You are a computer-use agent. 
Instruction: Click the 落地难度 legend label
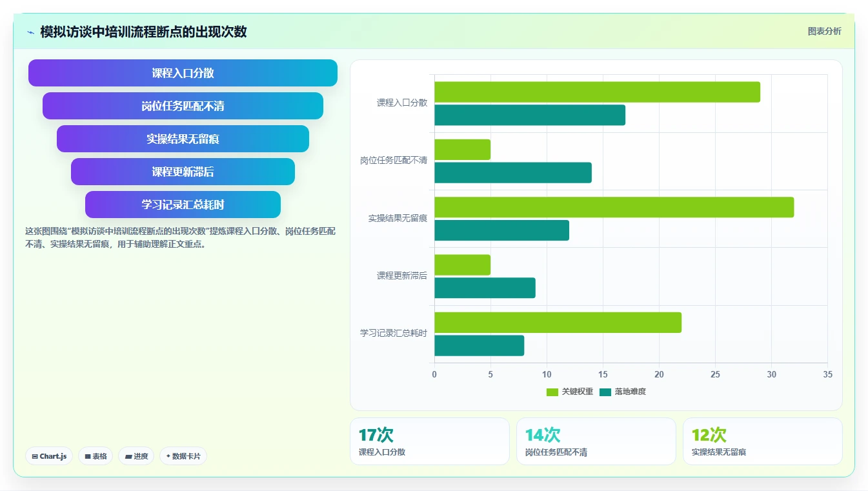631,392
